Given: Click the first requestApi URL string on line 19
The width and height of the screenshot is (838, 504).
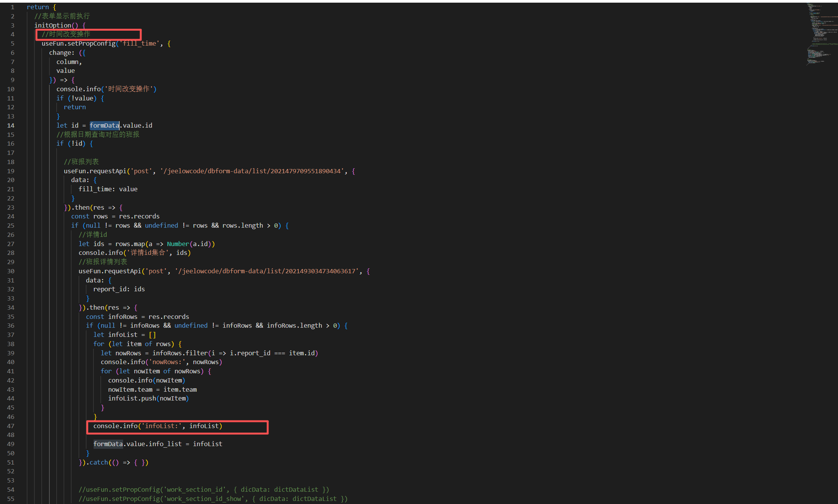Looking at the screenshot, I should point(252,171).
